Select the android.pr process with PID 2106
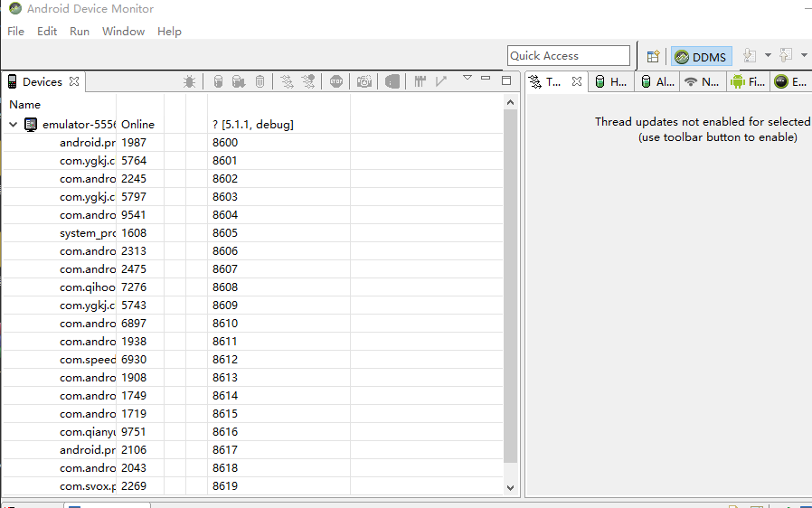Image resolution: width=812 pixels, height=508 pixels. click(252, 450)
